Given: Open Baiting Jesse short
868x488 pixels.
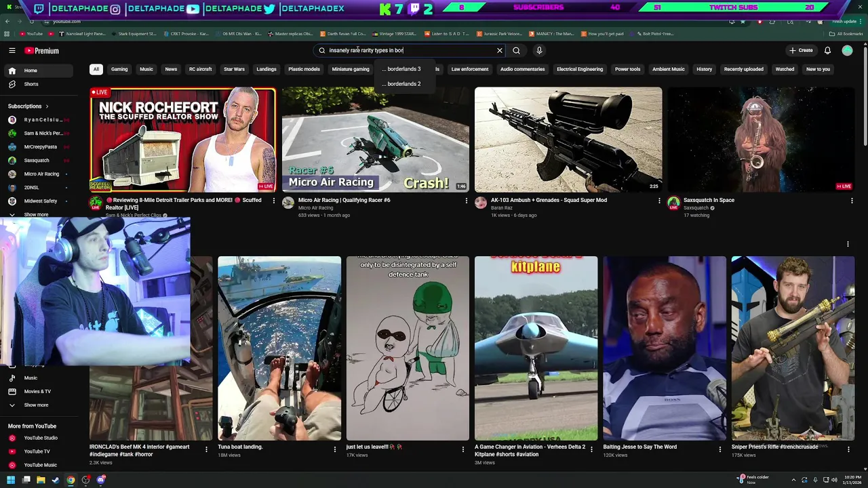Looking at the screenshot, I should (x=665, y=348).
